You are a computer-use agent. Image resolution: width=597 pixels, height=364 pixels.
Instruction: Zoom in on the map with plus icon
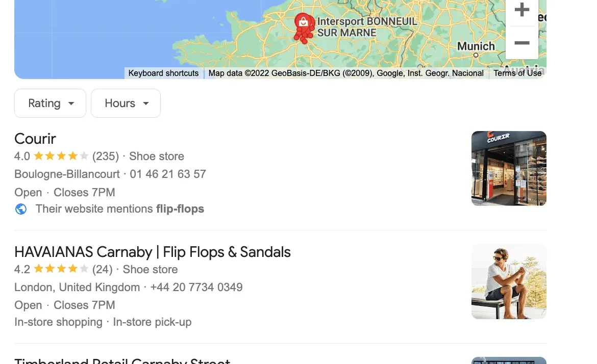coord(521,10)
